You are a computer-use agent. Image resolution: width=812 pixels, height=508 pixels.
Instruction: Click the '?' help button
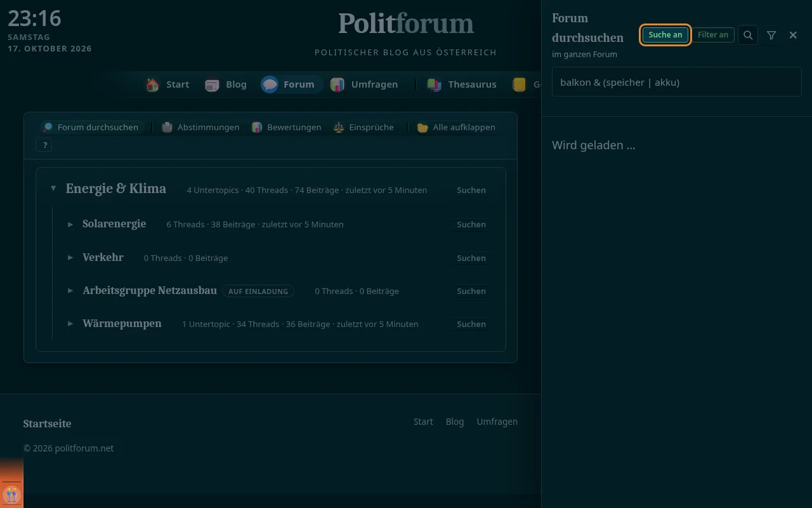click(45, 145)
